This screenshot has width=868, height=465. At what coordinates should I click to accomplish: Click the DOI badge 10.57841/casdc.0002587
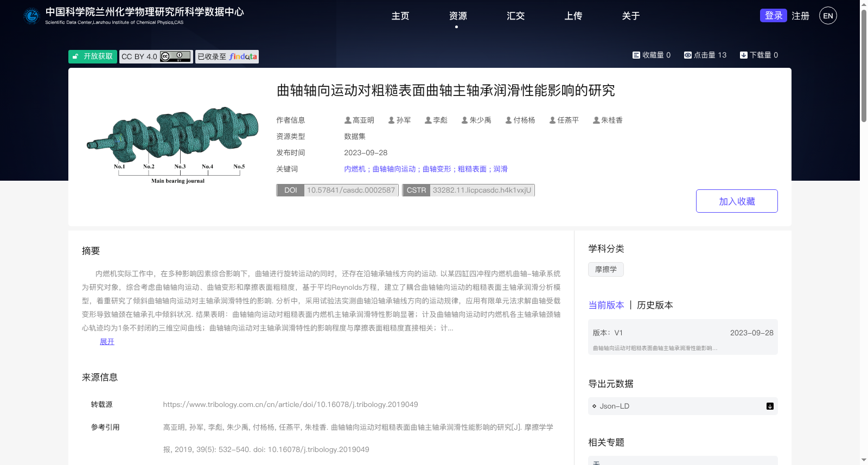(337, 190)
